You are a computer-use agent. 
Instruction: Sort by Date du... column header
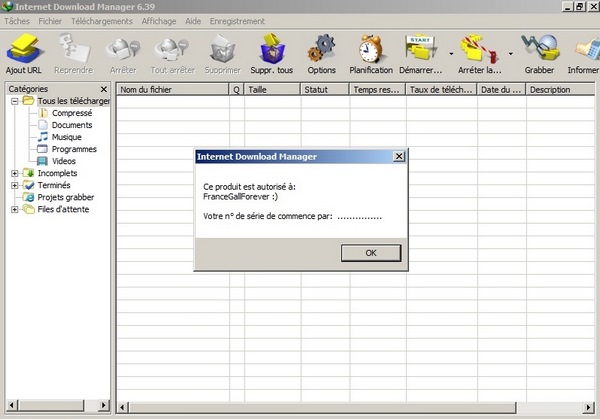[501, 90]
